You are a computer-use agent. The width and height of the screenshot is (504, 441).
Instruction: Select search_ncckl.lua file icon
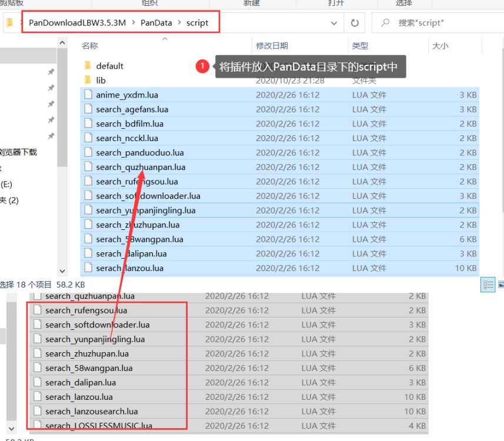(88, 138)
